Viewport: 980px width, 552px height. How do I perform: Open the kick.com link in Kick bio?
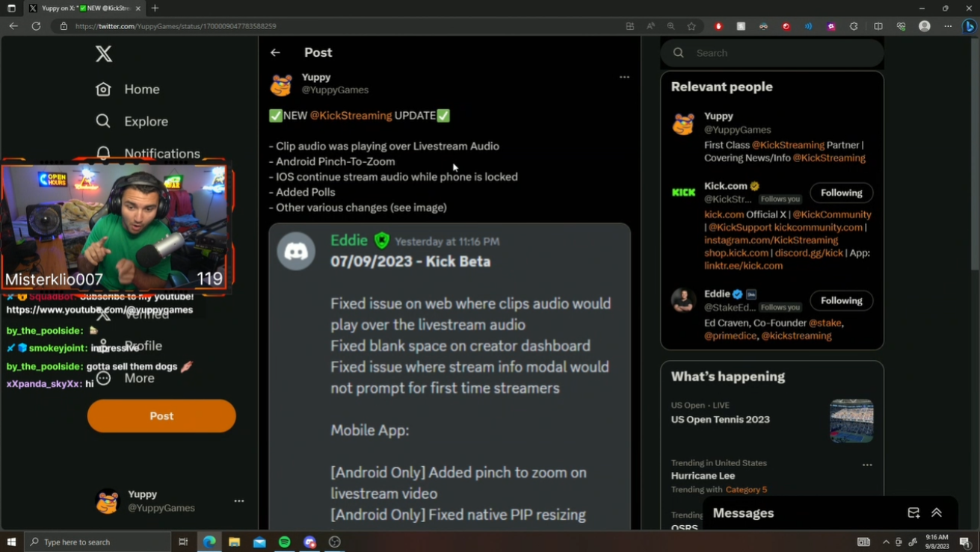(x=724, y=214)
